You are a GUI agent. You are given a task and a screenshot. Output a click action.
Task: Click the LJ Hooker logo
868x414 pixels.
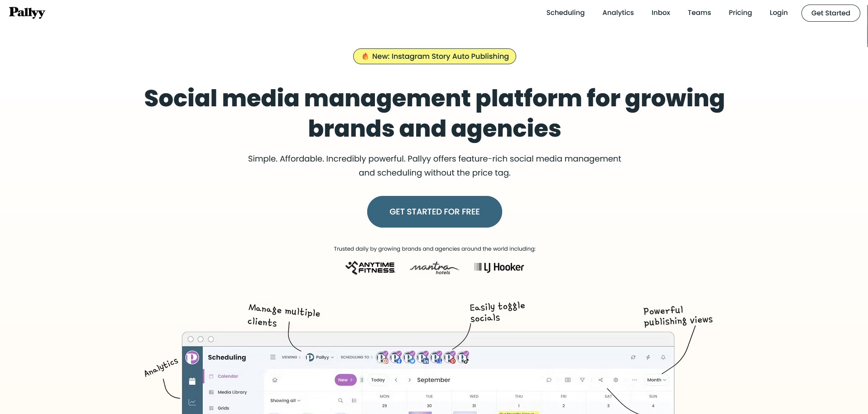pos(499,267)
